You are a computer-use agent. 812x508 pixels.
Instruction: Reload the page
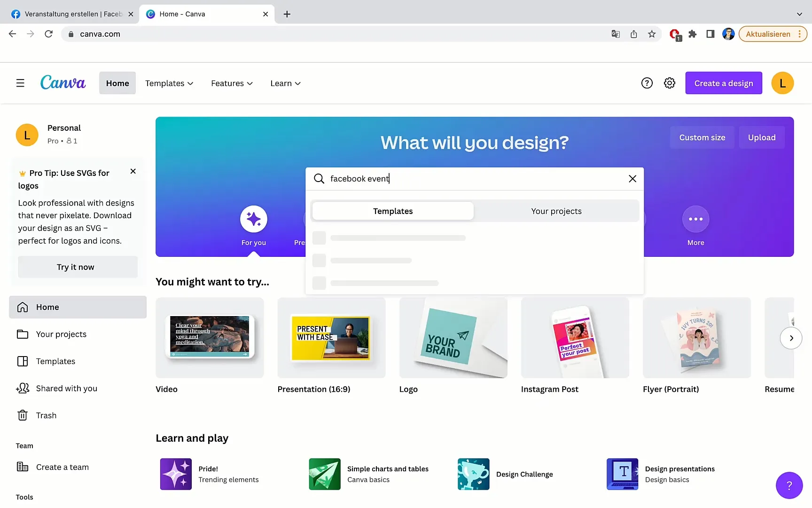48,34
